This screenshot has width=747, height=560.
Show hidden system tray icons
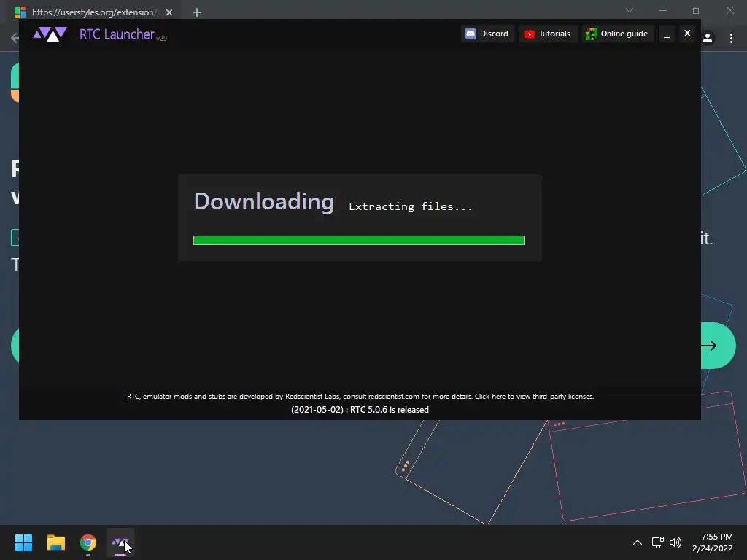pos(637,542)
